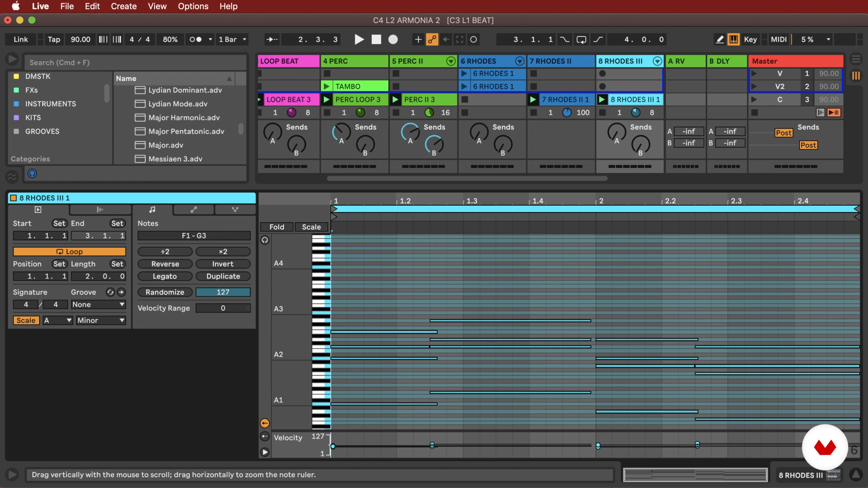Click the browser search field
868x488 pixels.
(x=135, y=62)
